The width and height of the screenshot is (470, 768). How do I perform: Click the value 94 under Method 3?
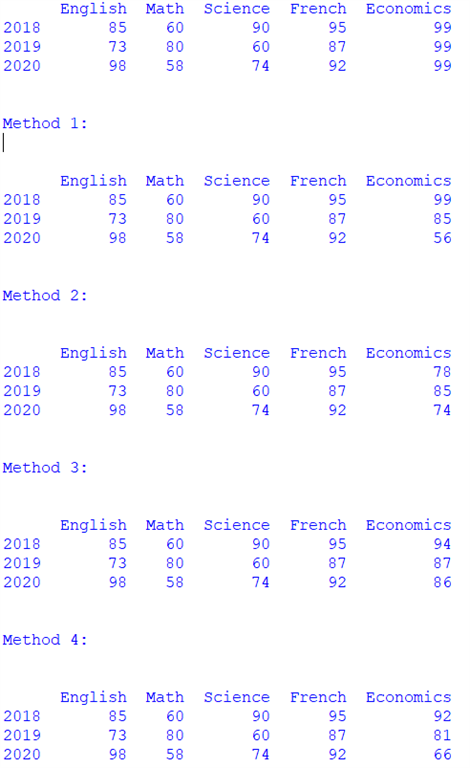(x=442, y=544)
